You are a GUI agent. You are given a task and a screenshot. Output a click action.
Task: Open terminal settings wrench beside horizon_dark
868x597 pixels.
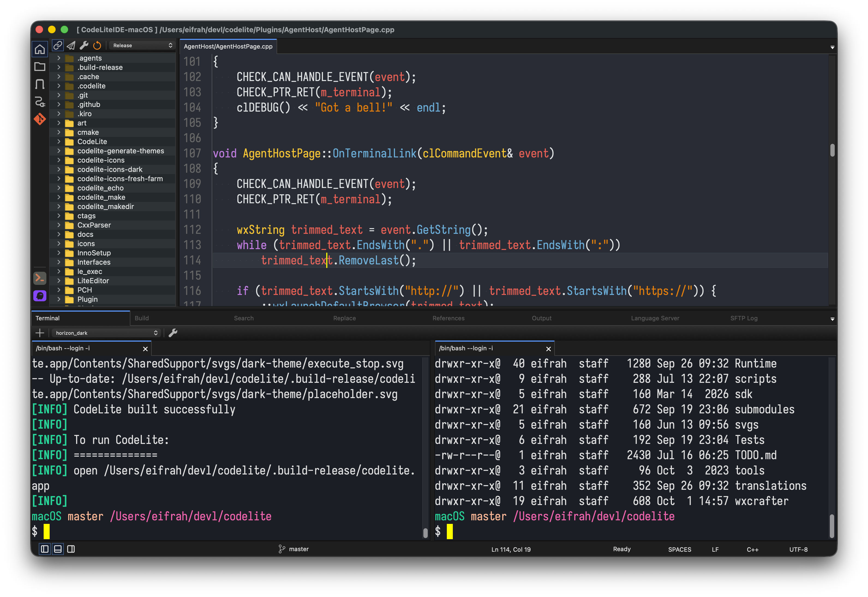172,333
